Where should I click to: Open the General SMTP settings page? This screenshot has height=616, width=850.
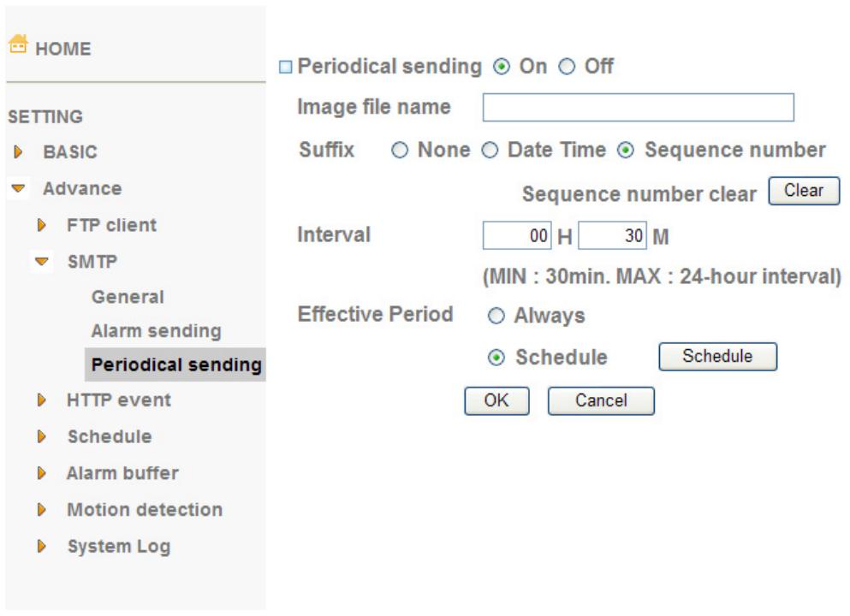128,297
